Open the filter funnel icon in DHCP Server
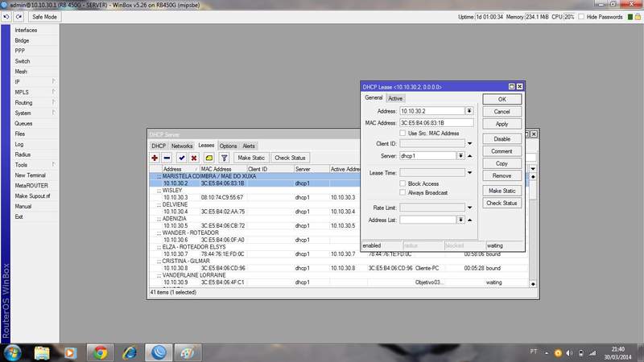The image size is (644, 362). [224, 158]
